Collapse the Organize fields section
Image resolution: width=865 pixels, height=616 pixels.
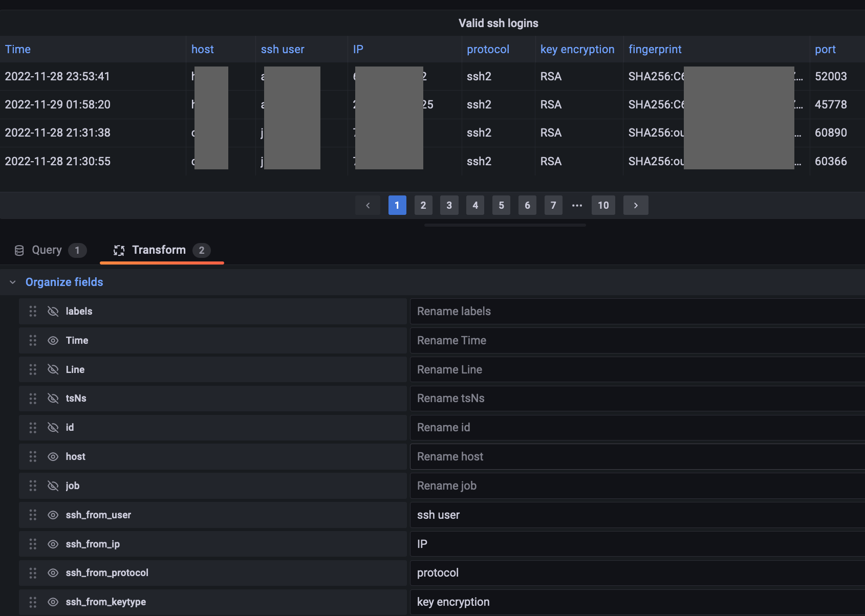coord(12,282)
